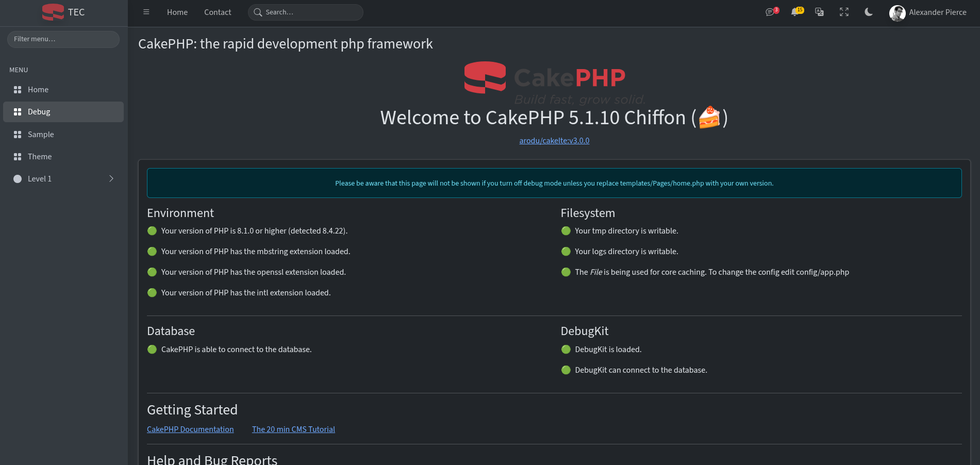Click the cake slice emoji after Chiffon
Screen dimensions: 980x465
click(709, 117)
